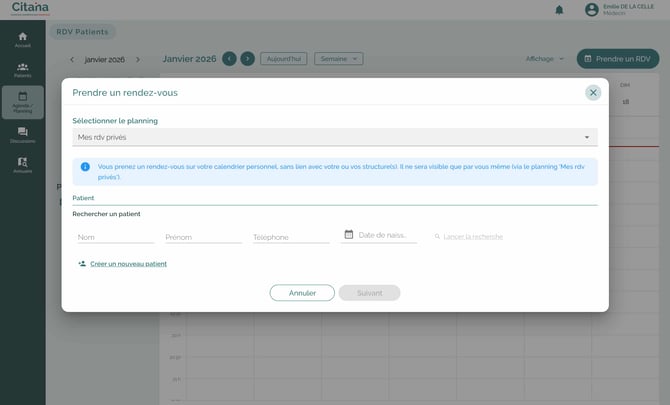Click the Téléphone input field
Screen dimensions: 670x405
291,237
